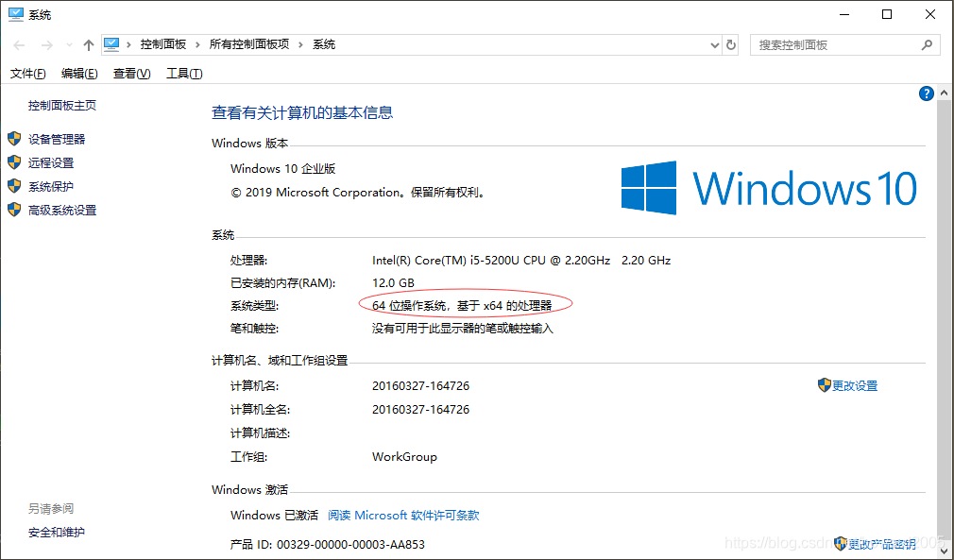Select Windows 10 企业版 text
The width and height of the screenshot is (954, 560).
click(283, 169)
